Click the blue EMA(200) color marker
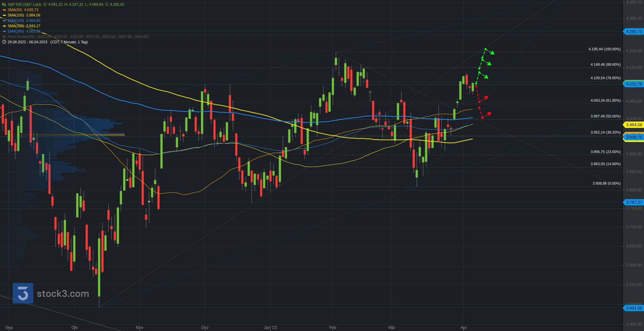 4,32
